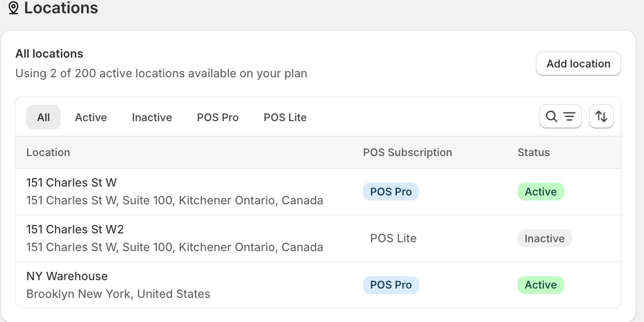Click POS Lite label for 151 Charles St W2
The height and width of the screenshot is (322, 644).
click(393, 239)
